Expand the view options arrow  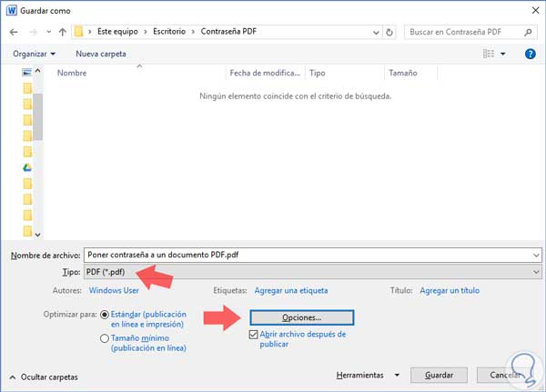[x=503, y=54]
